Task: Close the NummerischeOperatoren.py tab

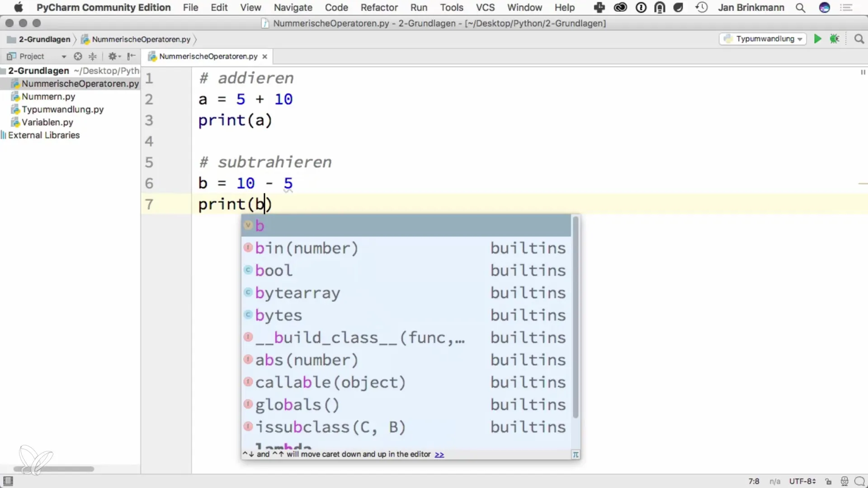Action: [x=265, y=56]
